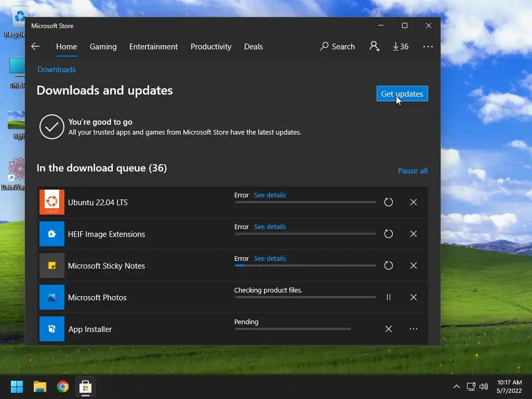Image resolution: width=532 pixels, height=399 pixels.
Task: Retry the HEIF Image Extensions download
Action: click(389, 234)
